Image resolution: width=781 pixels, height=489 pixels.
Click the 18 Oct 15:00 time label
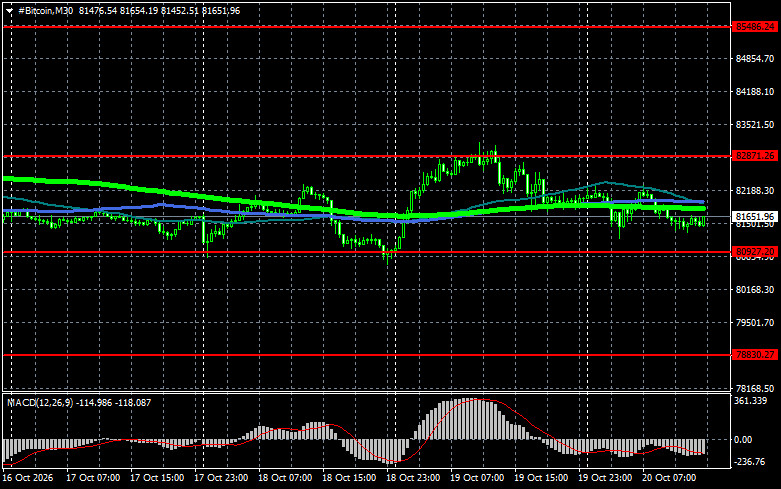(349, 478)
